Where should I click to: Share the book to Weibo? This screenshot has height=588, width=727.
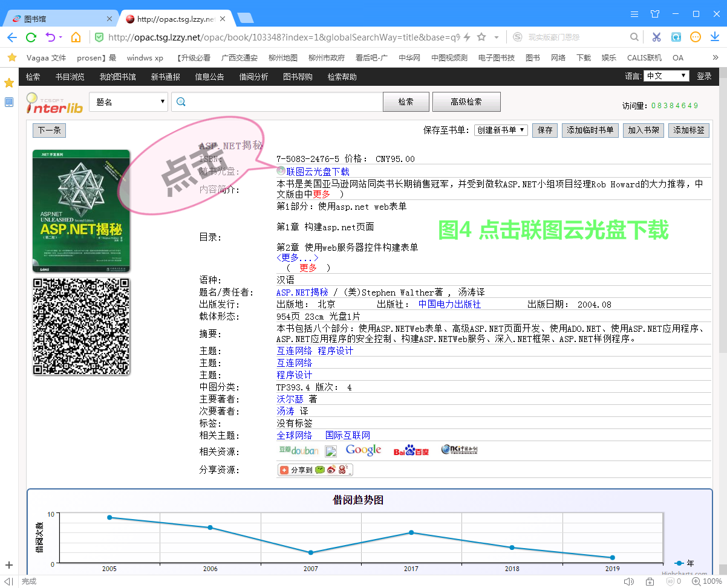331,469
